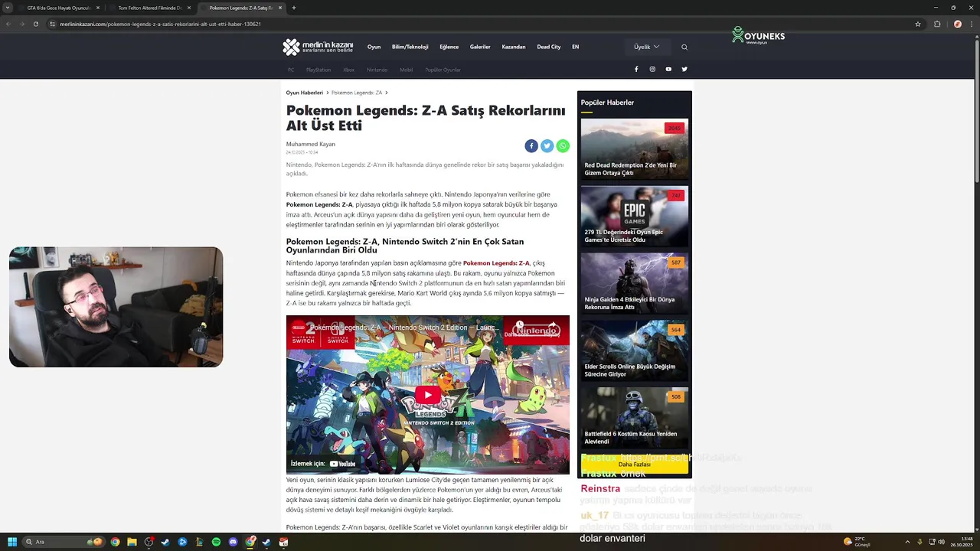Open the Kazandan menu

514,47
